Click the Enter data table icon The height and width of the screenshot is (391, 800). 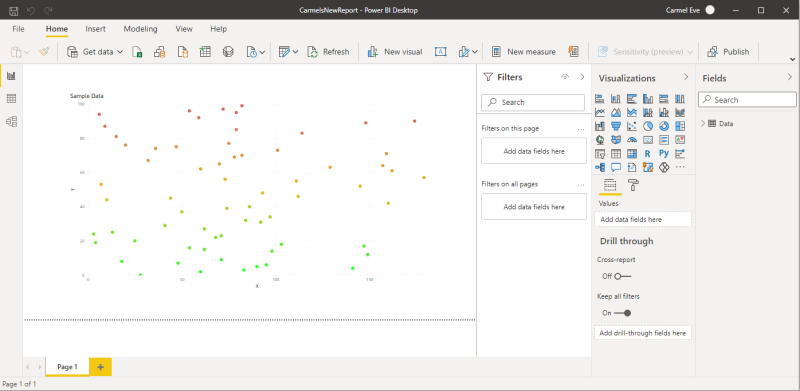[x=205, y=52]
